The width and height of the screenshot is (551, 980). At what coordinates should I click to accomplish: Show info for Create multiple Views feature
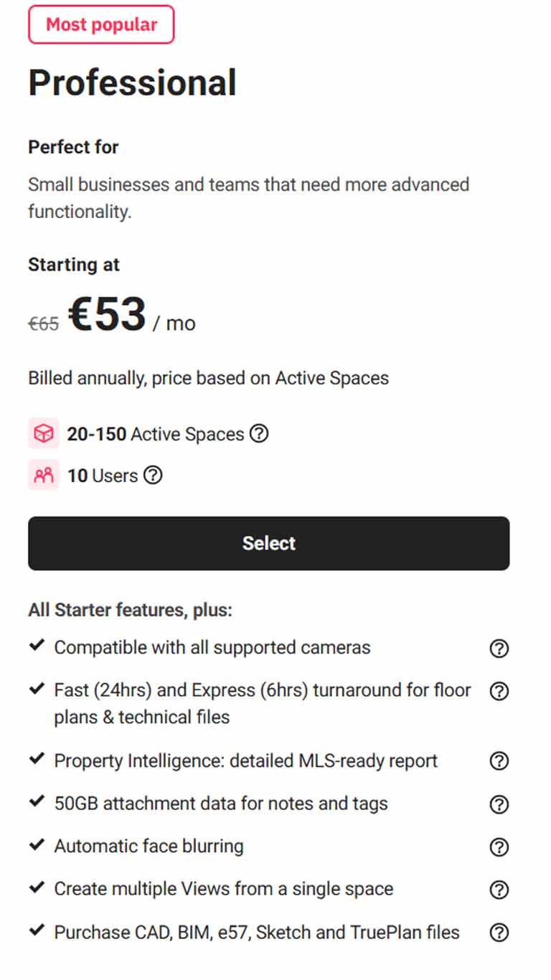(x=499, y=890)
